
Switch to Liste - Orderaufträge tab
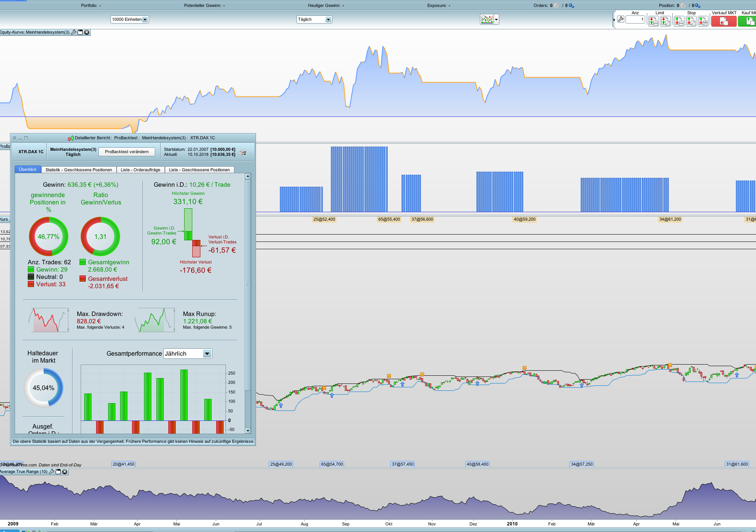[140, 170]
